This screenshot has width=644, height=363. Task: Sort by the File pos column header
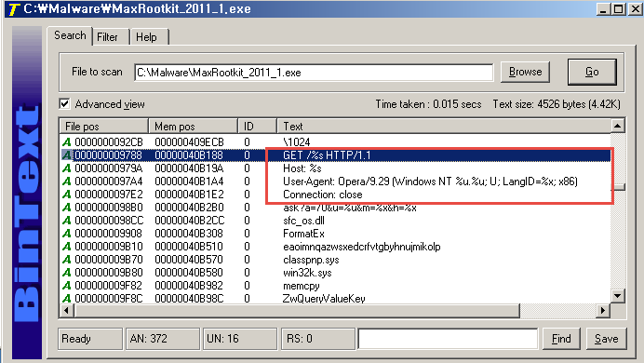104,126
